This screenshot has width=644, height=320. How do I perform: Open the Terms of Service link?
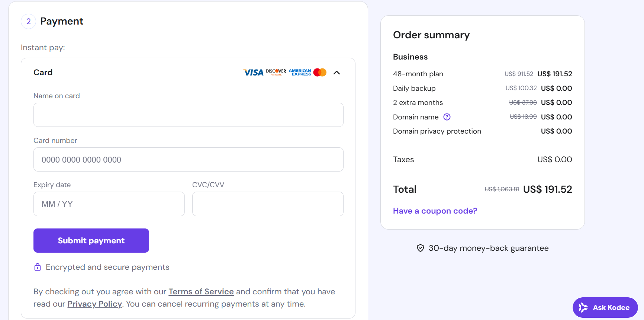coord(201,292)
